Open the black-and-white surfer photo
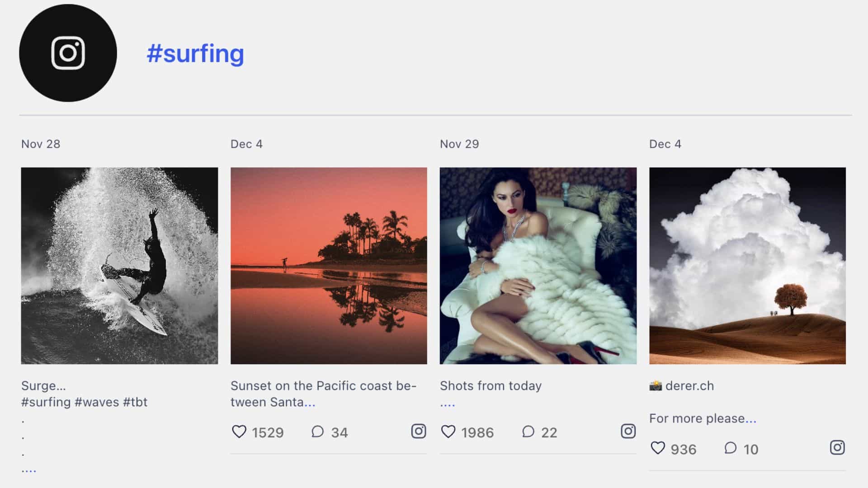The width and height of the screenshot is (868, 488). (x=119, y=266)
